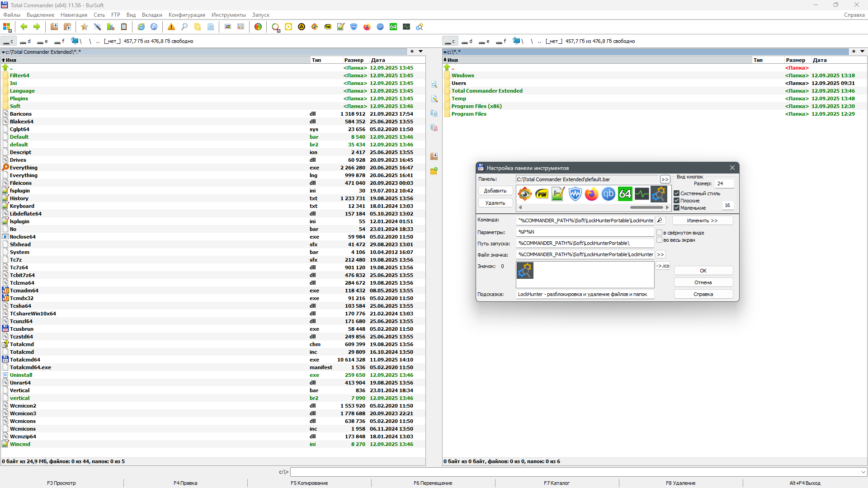Image resolution: width=868 pixels, height=488 pixels.
Task: Launch qBittorrent from the main toolbar
Action: click(380, 27)
